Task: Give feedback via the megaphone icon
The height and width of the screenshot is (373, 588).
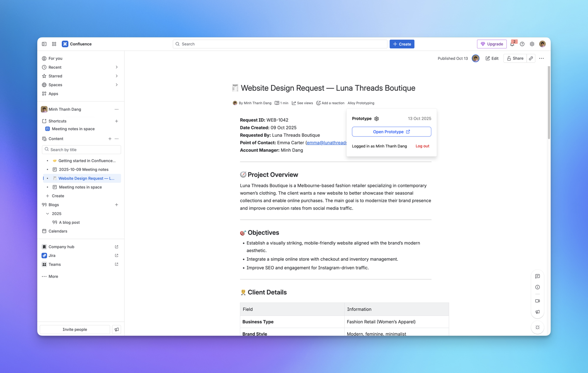Action: pyautogui.click(x=537, y=312)
